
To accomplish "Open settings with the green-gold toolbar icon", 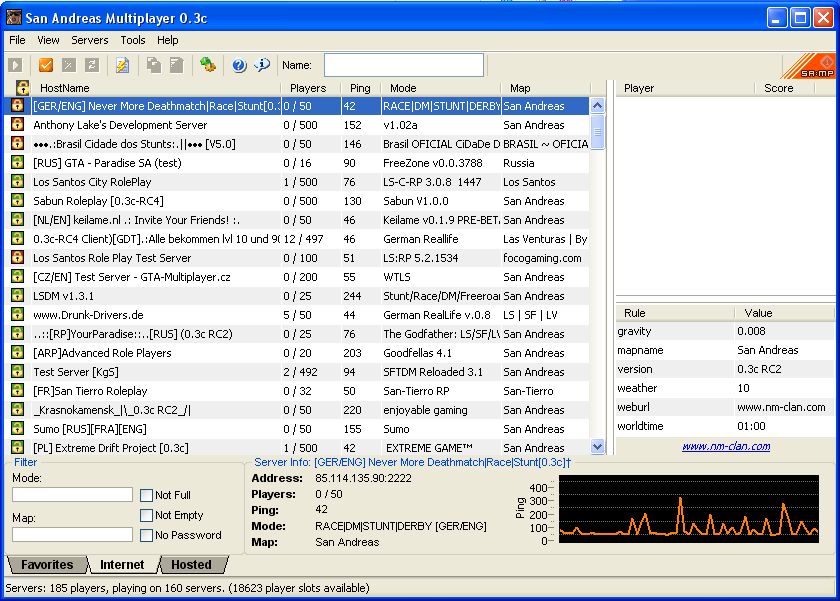I will coord(207,65).
